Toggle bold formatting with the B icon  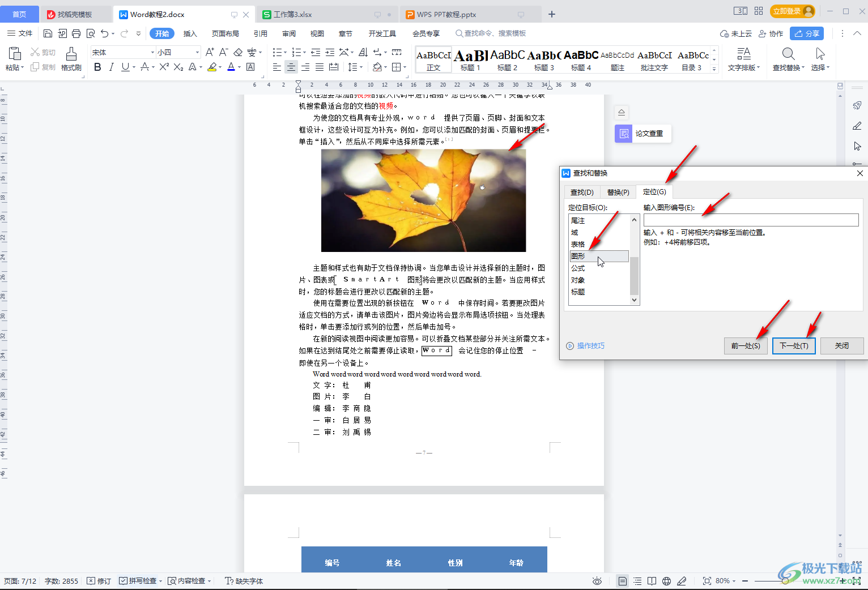tap(97, 67)
